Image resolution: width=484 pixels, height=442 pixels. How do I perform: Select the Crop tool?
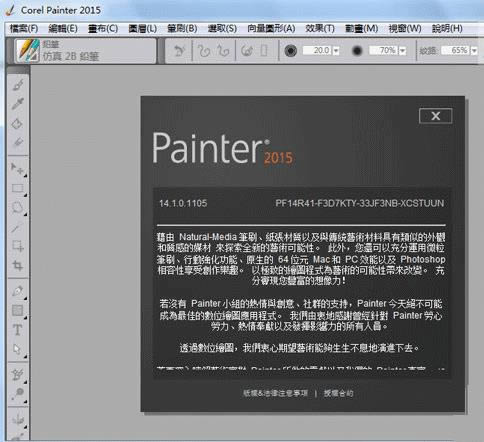click(x=17, y=266)
